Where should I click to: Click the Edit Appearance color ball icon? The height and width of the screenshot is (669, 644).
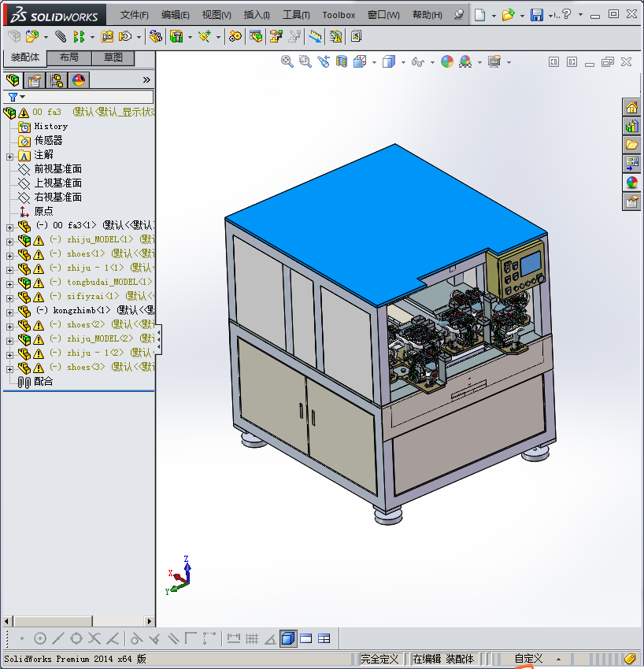pos(447,62)
